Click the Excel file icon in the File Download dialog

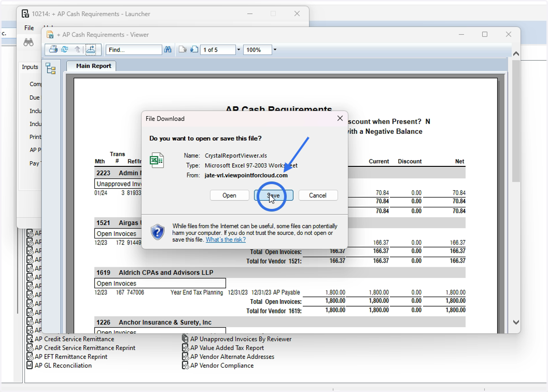[157, 160]
